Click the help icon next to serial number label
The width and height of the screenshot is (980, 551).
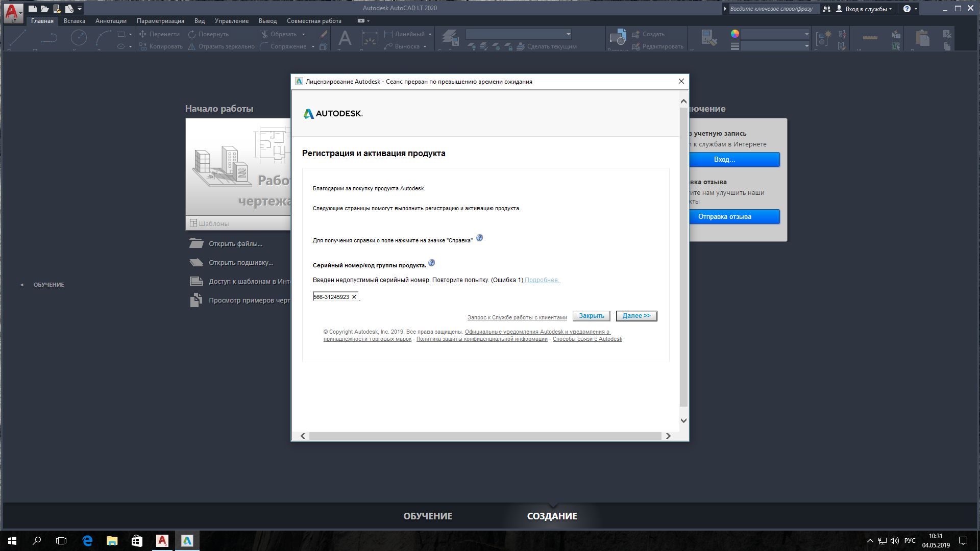click(x=431, y=263)
